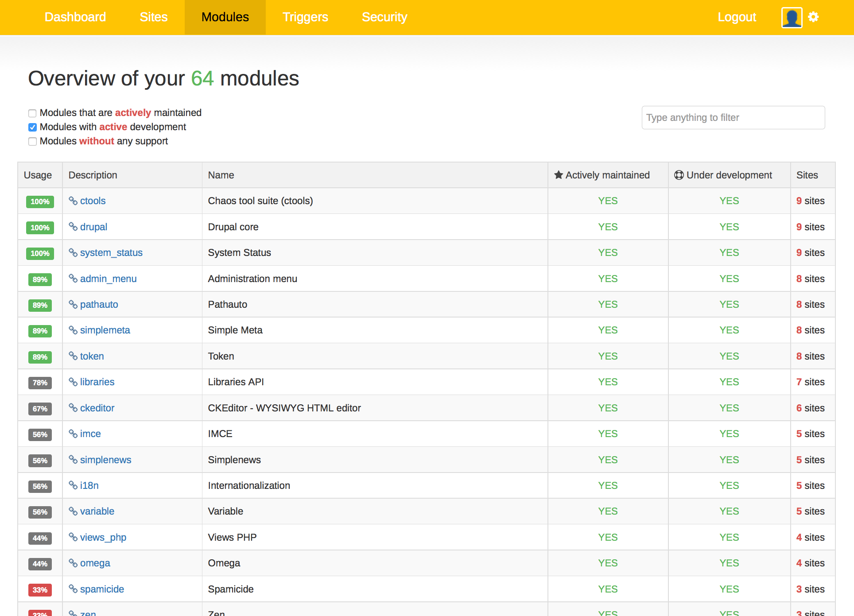Open the pathauto module link

99,304
